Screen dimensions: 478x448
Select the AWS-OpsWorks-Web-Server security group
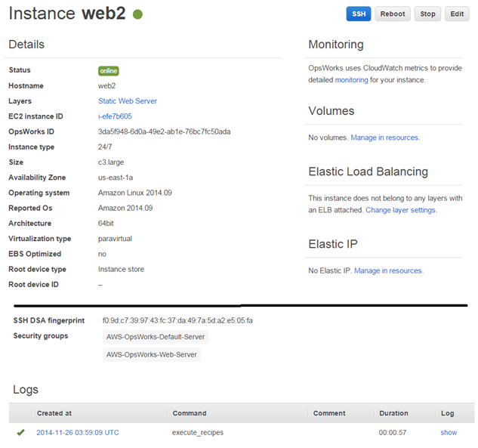(152, 354)
